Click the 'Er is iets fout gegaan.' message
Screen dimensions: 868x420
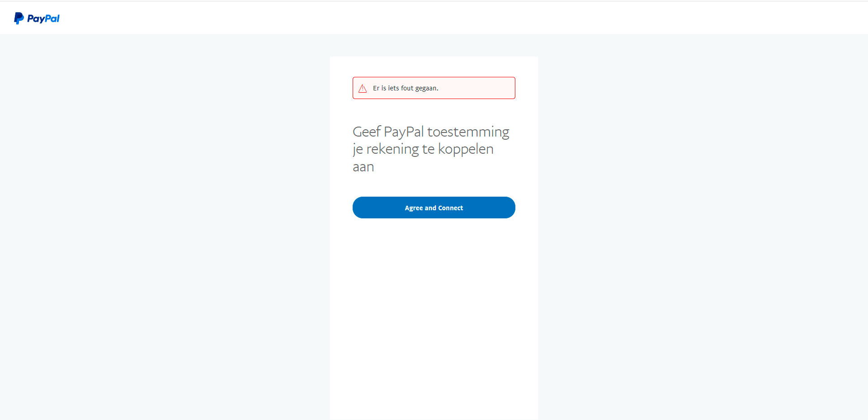point(405,88)
